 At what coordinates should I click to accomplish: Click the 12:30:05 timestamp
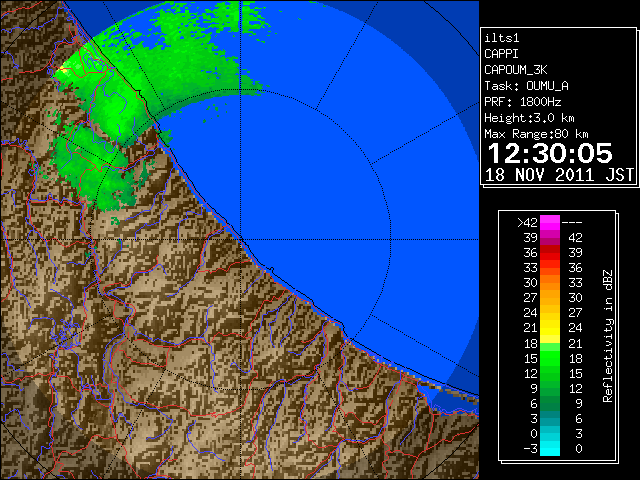(550, 153)
